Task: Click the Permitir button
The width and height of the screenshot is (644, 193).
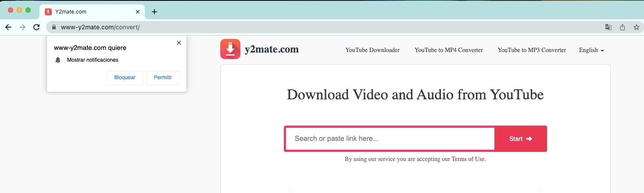Action: 163,77
